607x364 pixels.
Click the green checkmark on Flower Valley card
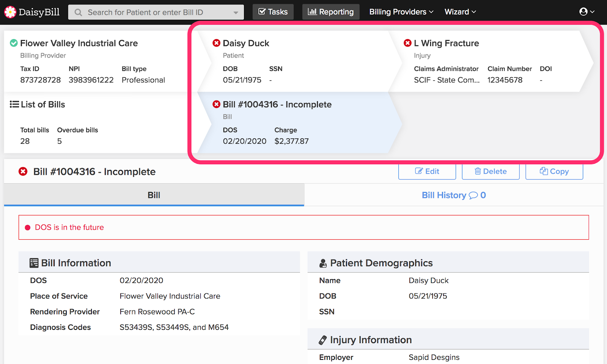(14, 43)
